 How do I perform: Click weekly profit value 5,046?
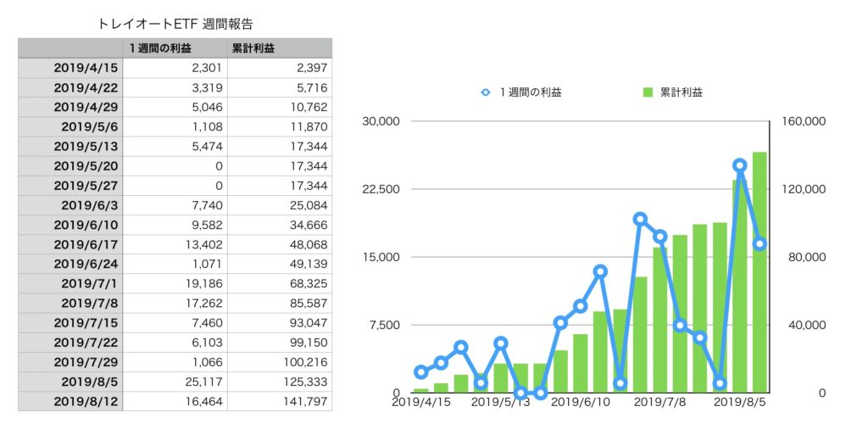point(209,108)
